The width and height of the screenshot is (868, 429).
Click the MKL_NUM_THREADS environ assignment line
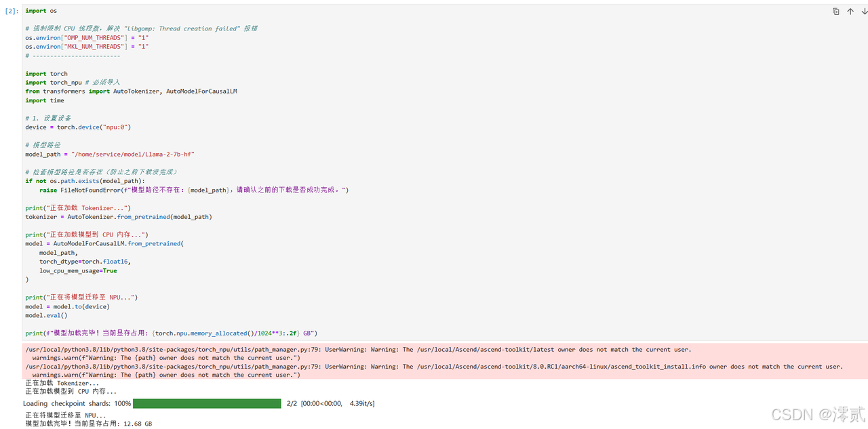pos(87,47)
